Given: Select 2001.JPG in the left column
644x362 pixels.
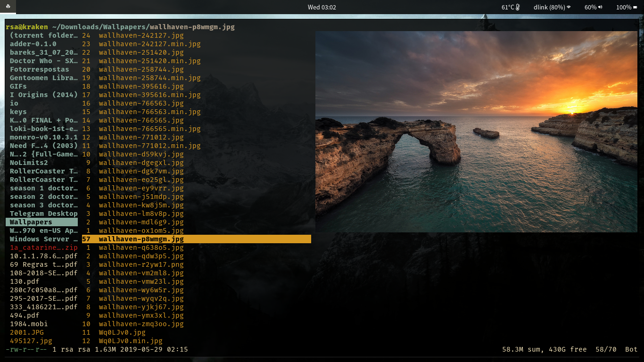Looking at the screenshot, I should [x=23, y=332].
